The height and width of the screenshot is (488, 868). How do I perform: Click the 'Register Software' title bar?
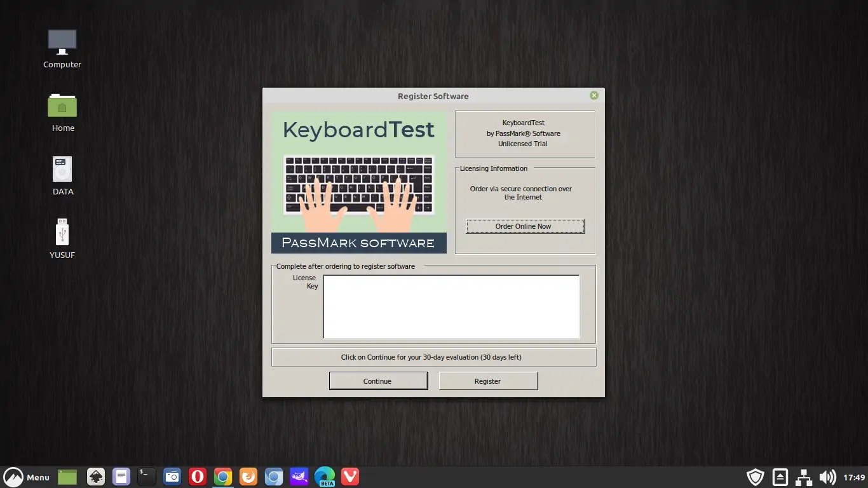coord(433,96)
